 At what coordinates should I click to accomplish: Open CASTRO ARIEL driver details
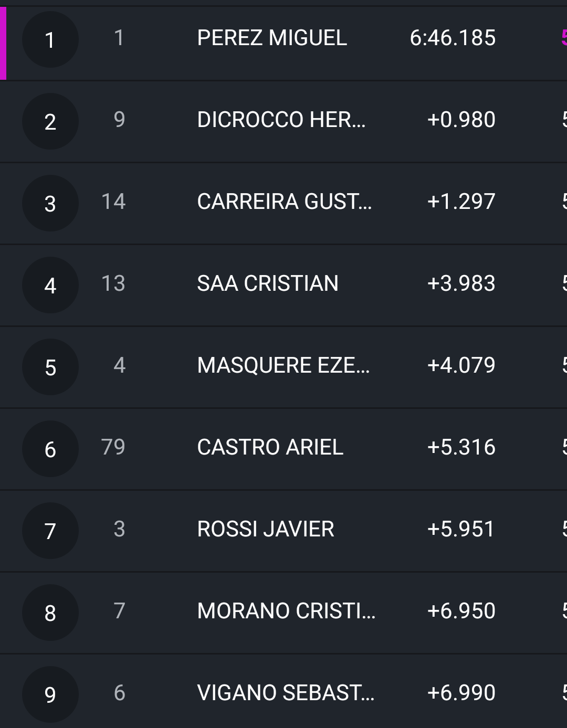click(x=270, y=447)
